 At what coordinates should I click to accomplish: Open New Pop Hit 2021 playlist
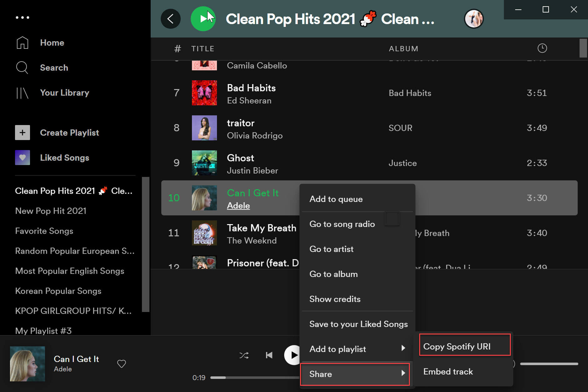point(51,211)
